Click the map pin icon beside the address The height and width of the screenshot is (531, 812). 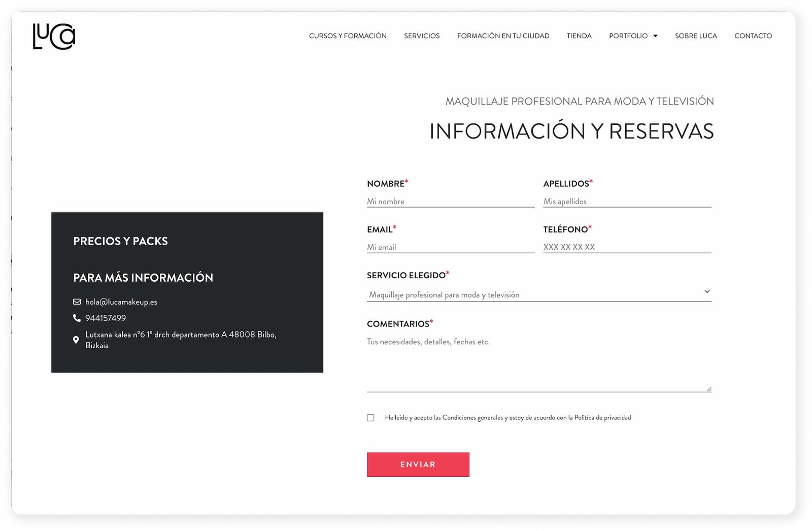pos(76,340)
